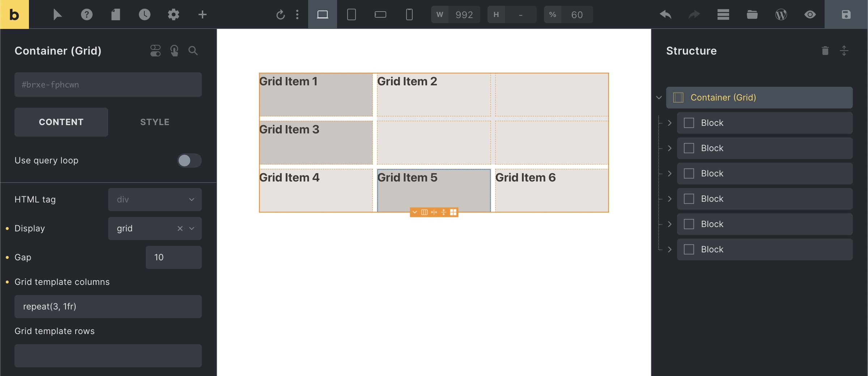Check the last Block's checkbox in Structure
This screenshot has height=376, width=868.
pos(689,249)
